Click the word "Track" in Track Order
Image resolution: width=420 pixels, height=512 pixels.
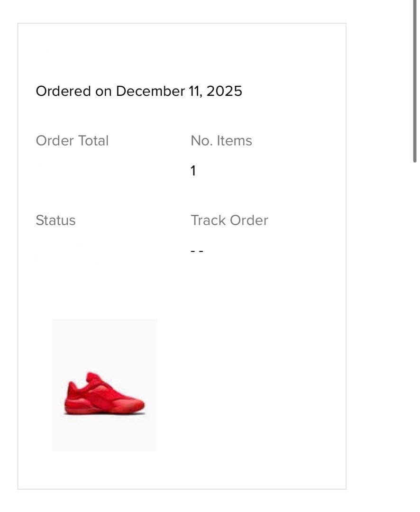click(208, 220)
